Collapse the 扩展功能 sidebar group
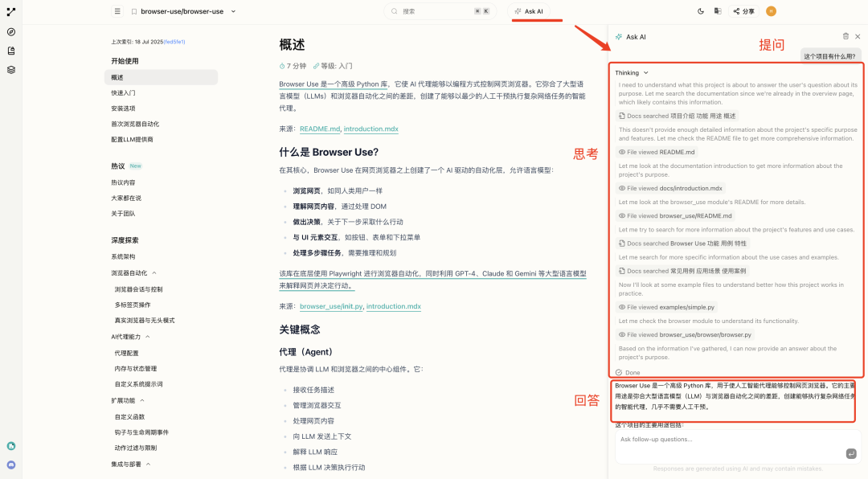 click(x=142, y=400)
